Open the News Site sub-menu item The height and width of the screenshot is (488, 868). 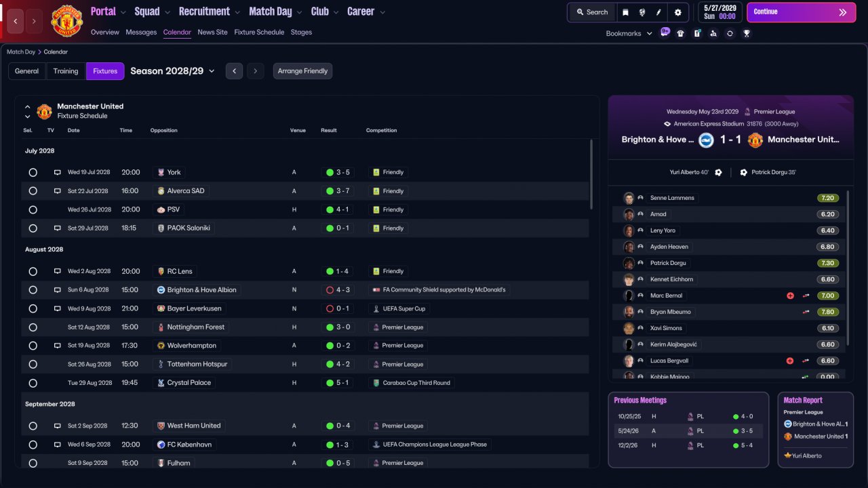coord(213,32)
